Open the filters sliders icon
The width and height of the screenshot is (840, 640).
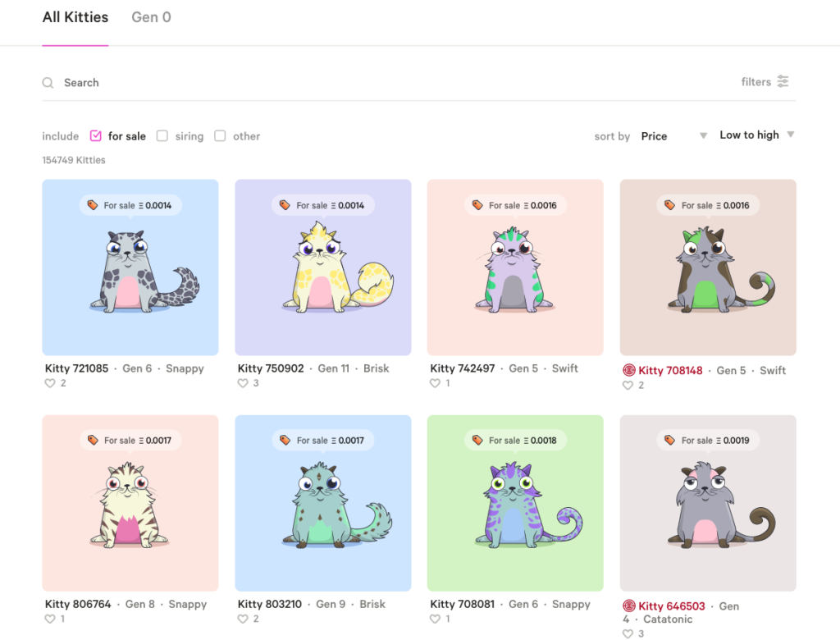(783, 81)
